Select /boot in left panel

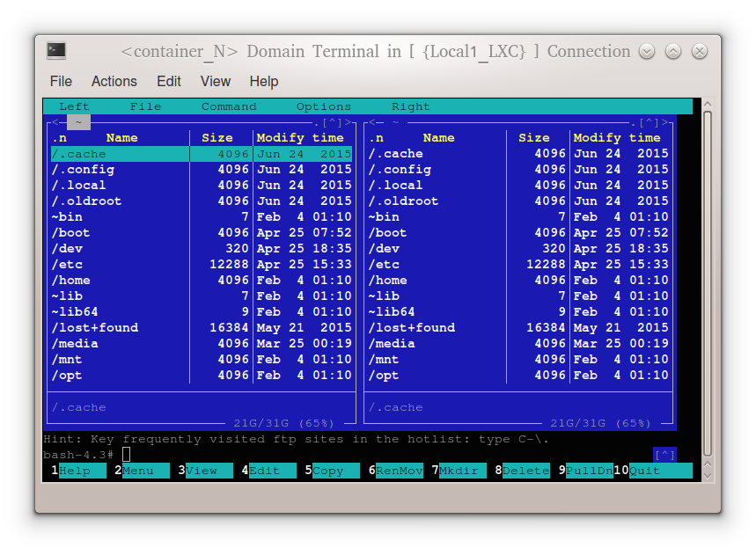point(202,233)
